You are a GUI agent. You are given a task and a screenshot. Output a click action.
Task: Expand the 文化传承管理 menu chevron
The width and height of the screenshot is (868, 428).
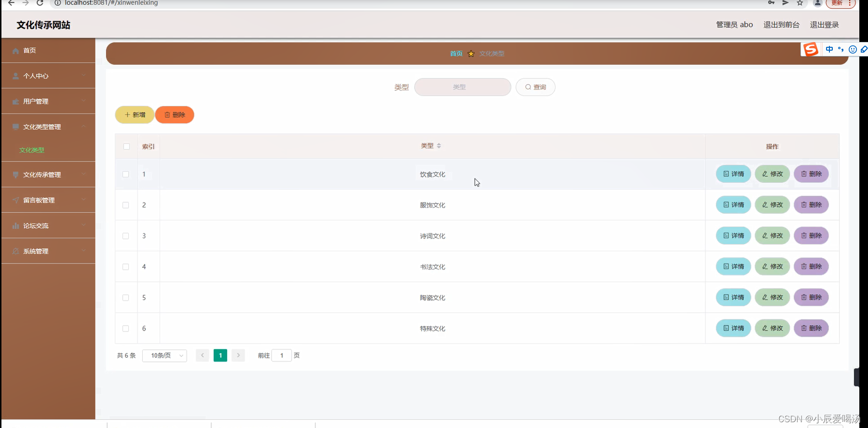click(84, 174)
